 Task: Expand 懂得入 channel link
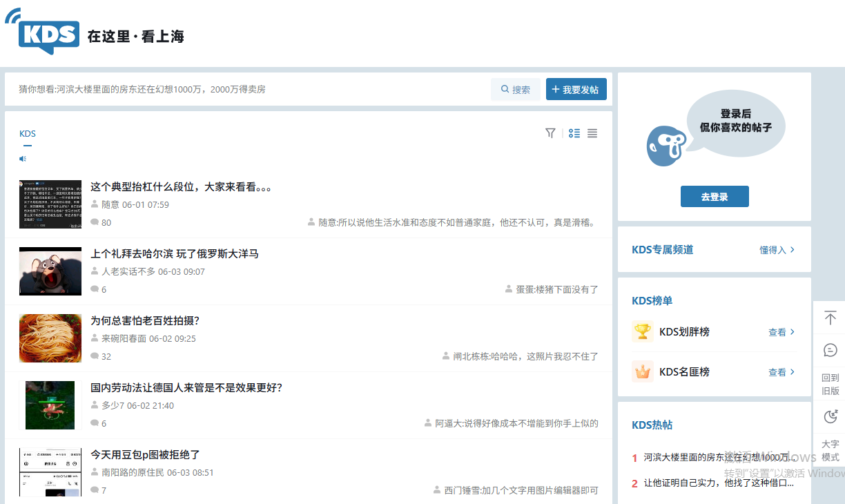(777, 250)
